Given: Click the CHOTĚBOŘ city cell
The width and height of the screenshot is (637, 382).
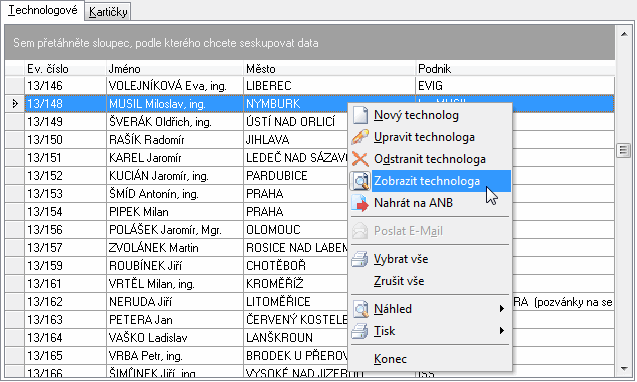Looking at the screenshot, I should click(296, 265).
